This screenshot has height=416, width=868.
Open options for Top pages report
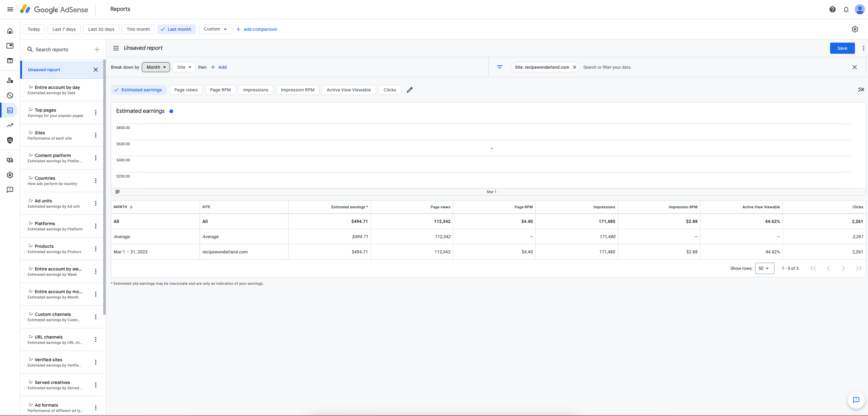pos(96,113)
